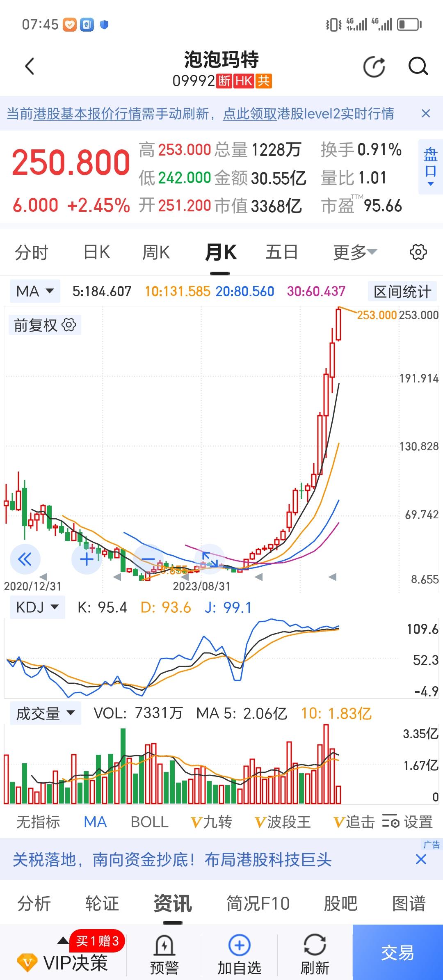Screen dimensions: 443x980
Task: Select 无指标 overlay option
Action: coord(38,822)
